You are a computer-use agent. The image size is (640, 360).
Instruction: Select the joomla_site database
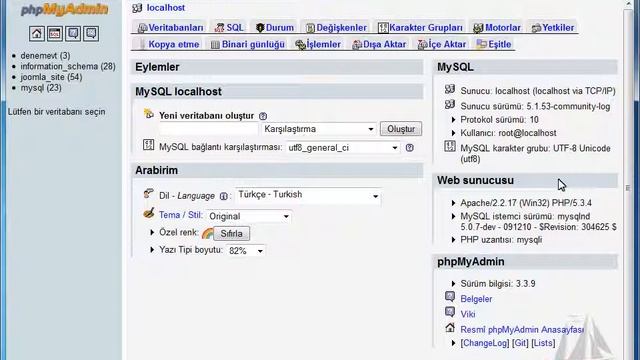pos(51,77)
